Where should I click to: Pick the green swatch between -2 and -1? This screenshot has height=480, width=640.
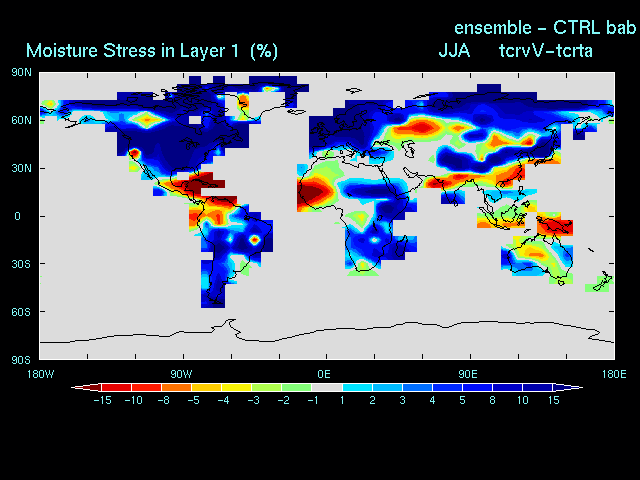297,387
